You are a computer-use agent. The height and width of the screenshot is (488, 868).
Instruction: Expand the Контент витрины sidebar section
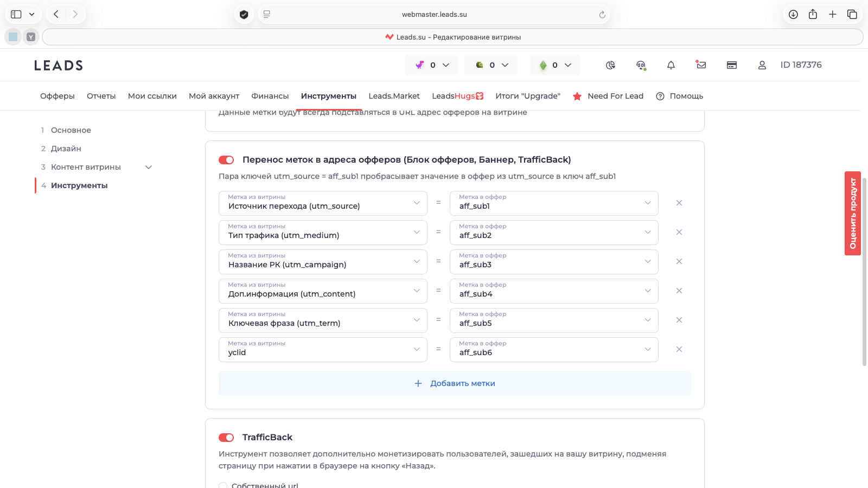[x=149, y=167]
